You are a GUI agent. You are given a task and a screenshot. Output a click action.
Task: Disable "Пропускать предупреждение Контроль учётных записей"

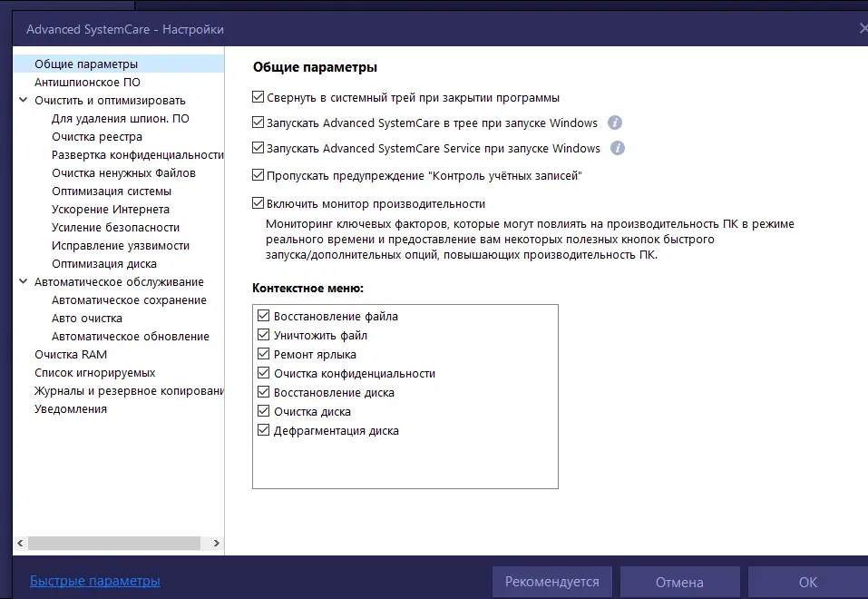(258, 175)
